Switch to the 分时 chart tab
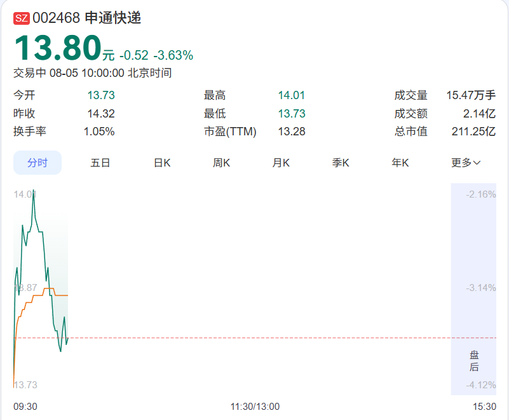509x420 pixels. point(37,163)
